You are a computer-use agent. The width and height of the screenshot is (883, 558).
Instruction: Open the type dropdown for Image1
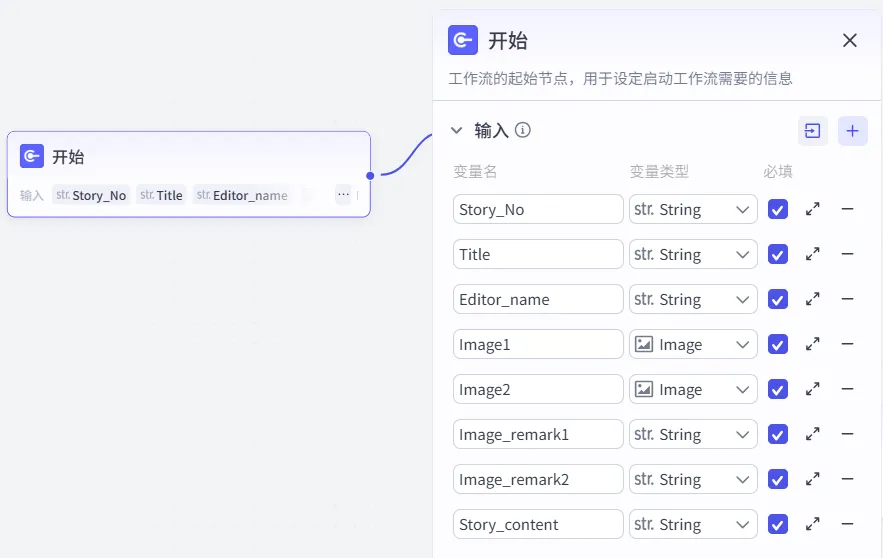click(x=693, y=344)
